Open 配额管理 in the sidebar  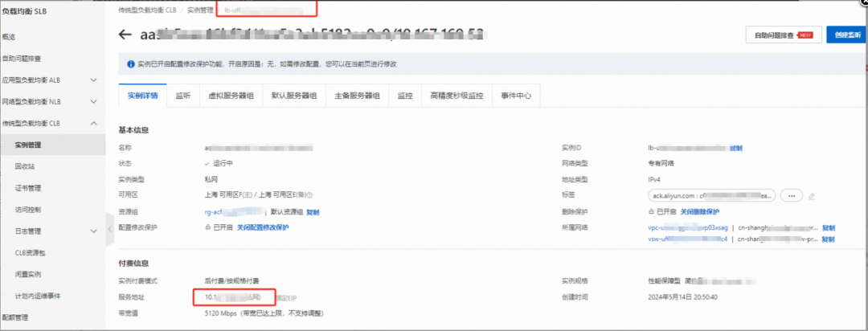point(15,317)
